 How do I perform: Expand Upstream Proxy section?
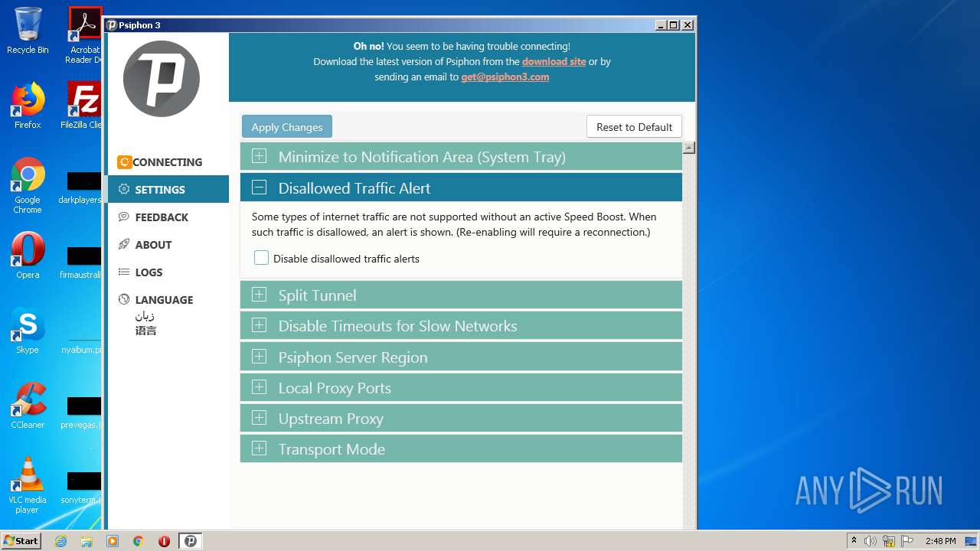click(x=461, y=418)
